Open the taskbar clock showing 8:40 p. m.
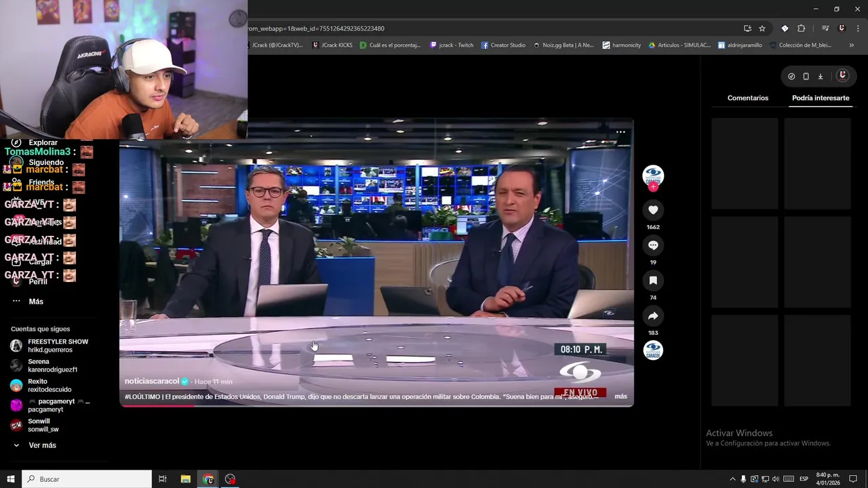 [828, 479]
